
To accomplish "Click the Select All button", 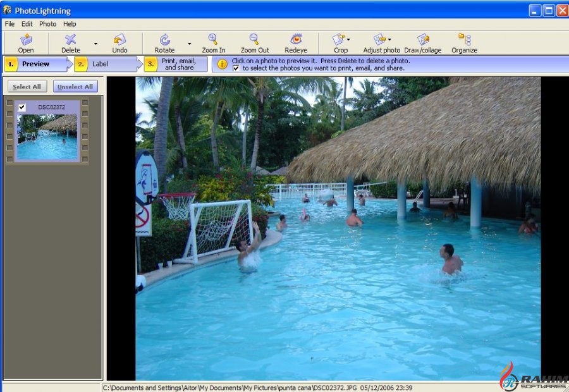I will 27,87.
